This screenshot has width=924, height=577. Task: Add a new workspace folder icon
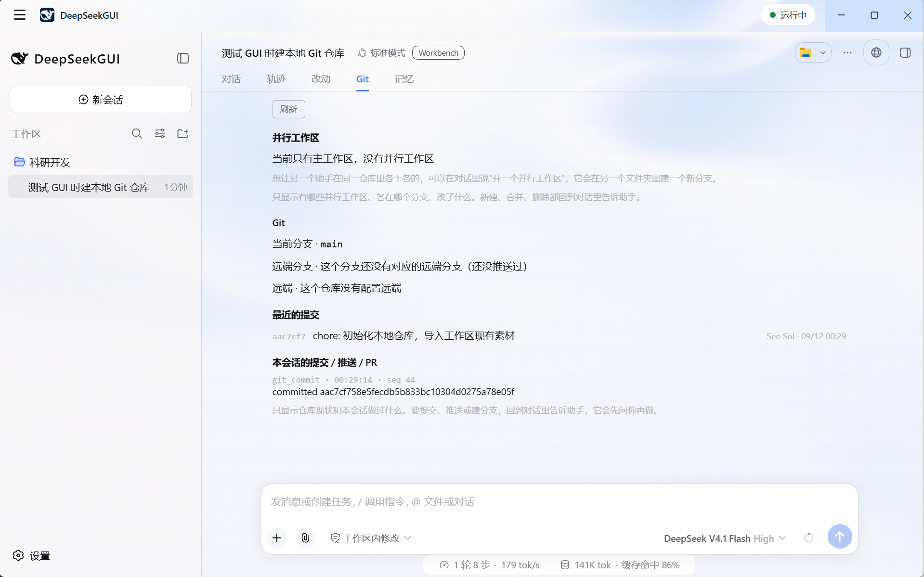click(x=182, y=133)
